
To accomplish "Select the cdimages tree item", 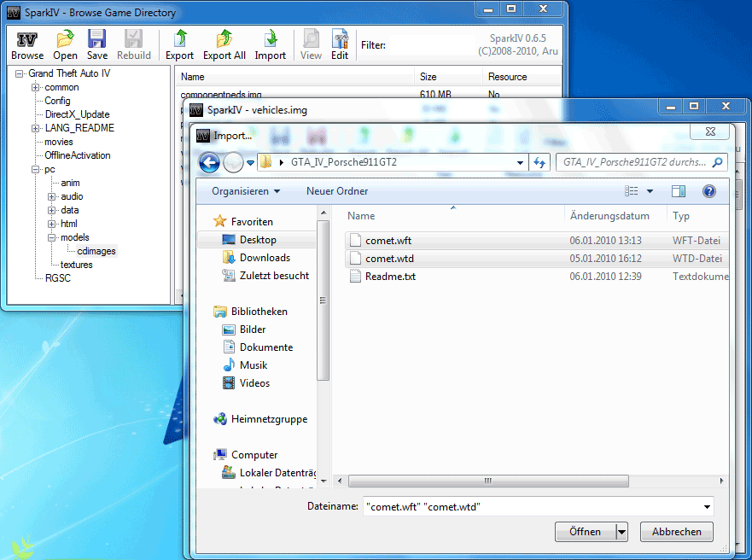I will 96,251.
